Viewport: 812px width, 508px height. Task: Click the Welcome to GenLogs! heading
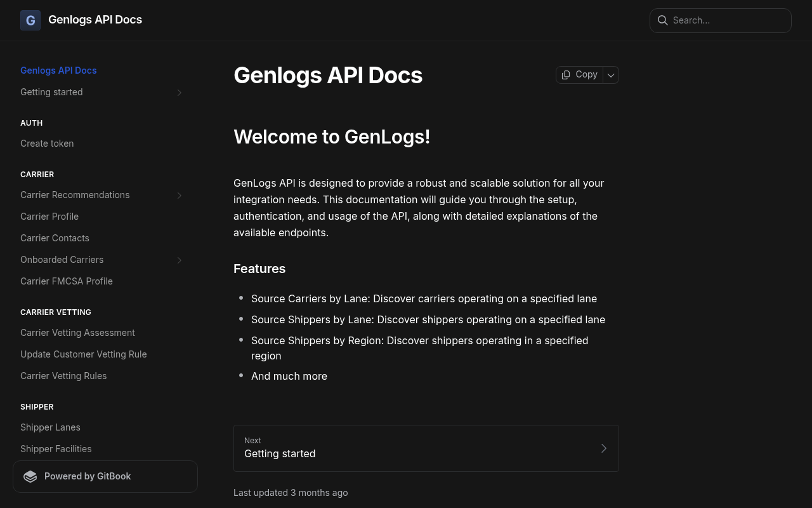point(332,137)
